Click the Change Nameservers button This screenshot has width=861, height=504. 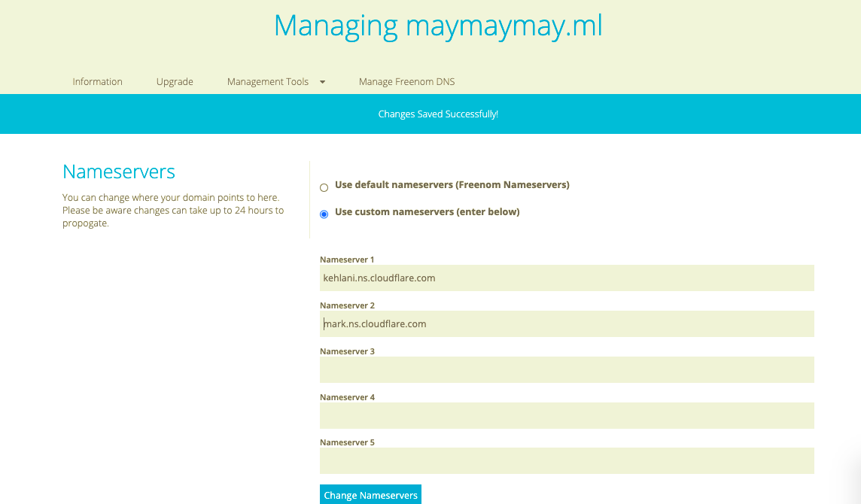coord(370,495)
